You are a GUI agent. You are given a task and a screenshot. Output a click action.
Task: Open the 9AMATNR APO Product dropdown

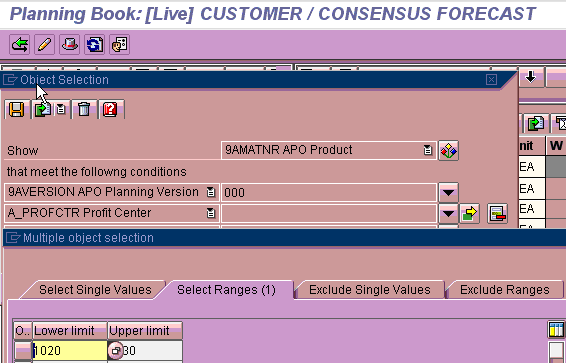427,150
